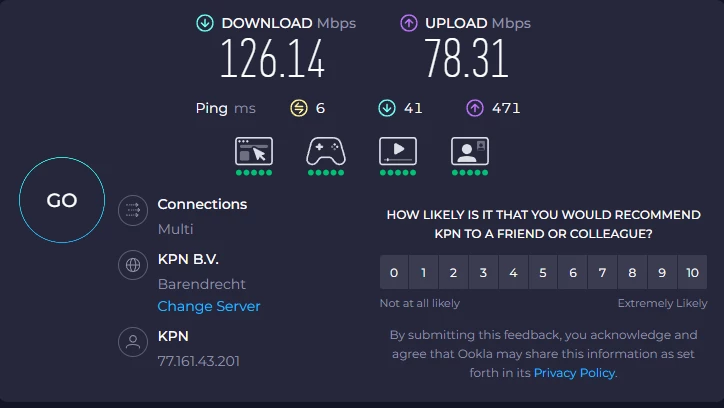The width and height of the screenshot is (724, 408).
Task: Click the 126.14 download speed result
Action: pos(273,59)
